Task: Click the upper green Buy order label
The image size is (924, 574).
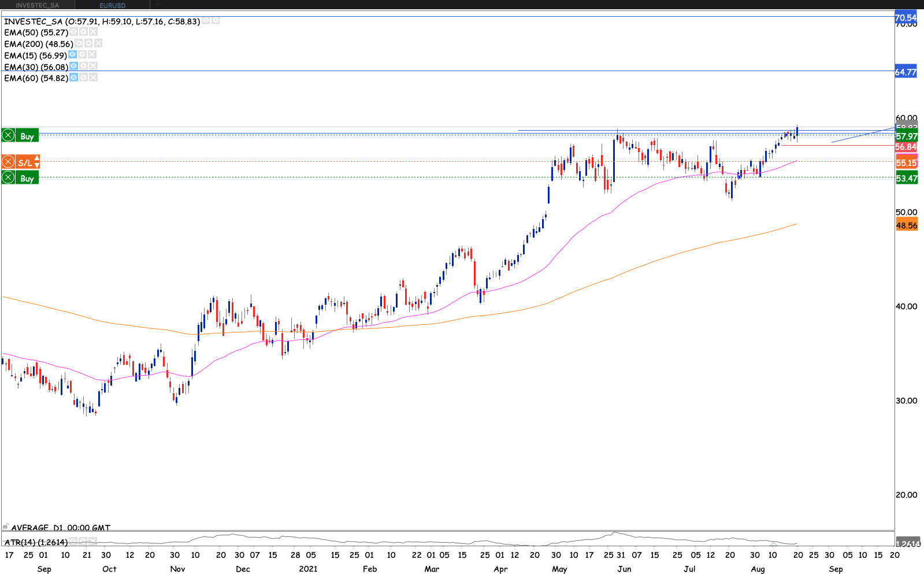Action: (27, 136)
